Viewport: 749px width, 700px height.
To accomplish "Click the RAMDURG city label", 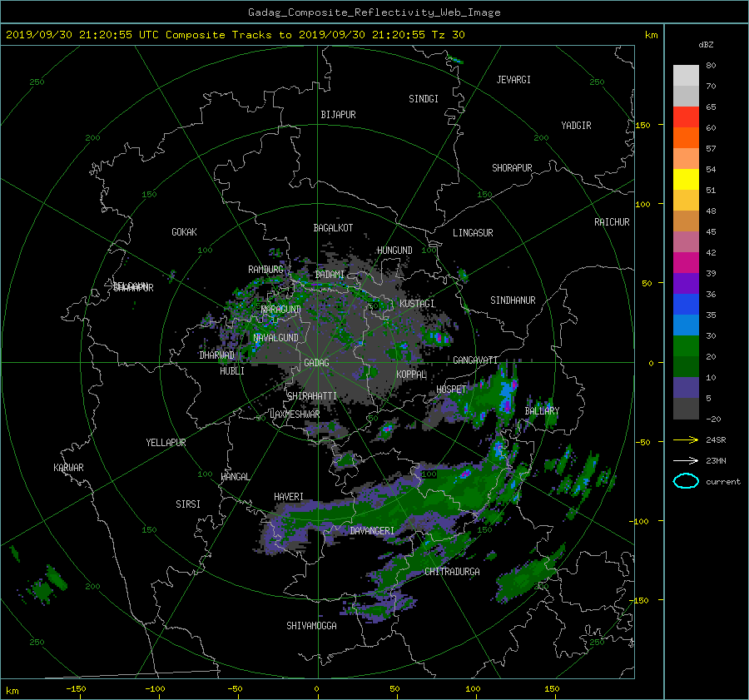I will tap(265, 270).
